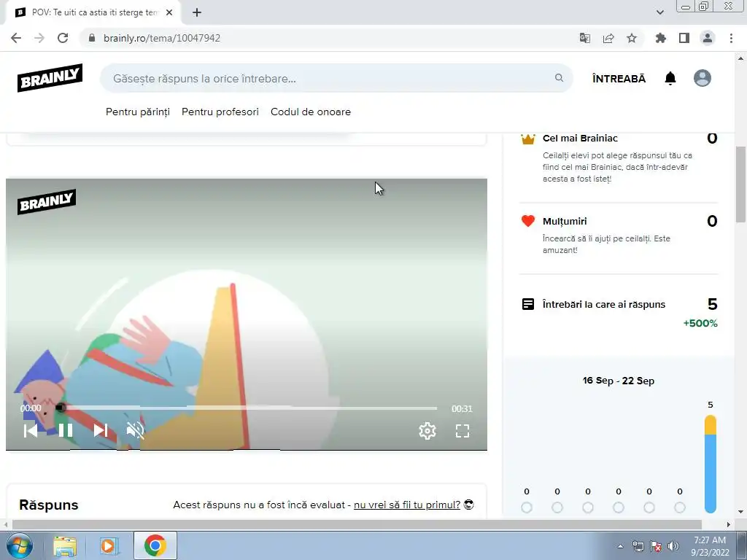The image size is (747, 560).
Task: Close the POV Brainly tab
Action: click(x=169, y=12)
